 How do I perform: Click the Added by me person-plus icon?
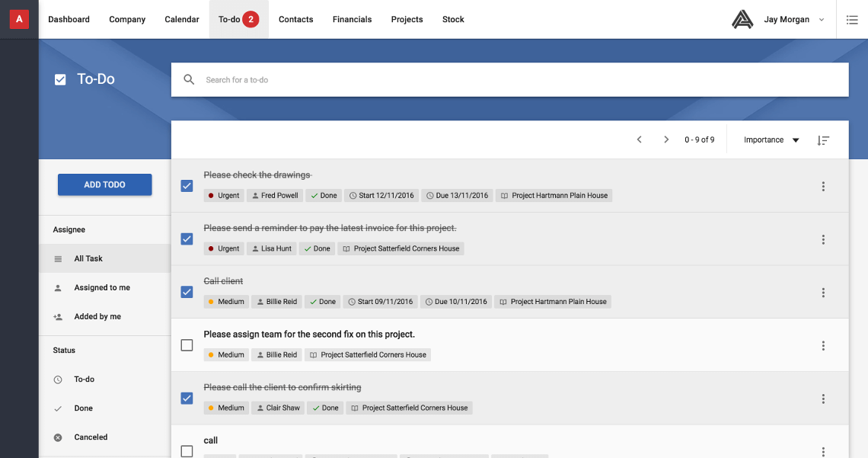coord(58,317)
